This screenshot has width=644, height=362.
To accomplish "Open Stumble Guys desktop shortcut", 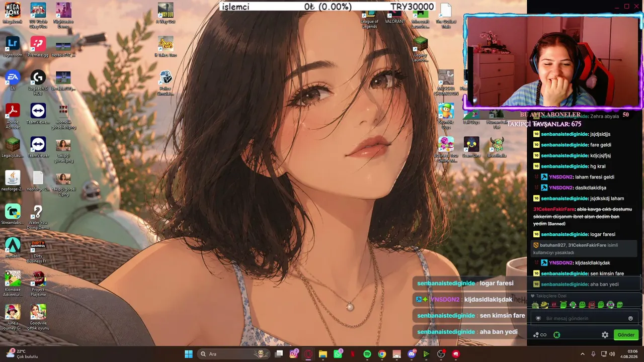I will [x=446, y=116].
